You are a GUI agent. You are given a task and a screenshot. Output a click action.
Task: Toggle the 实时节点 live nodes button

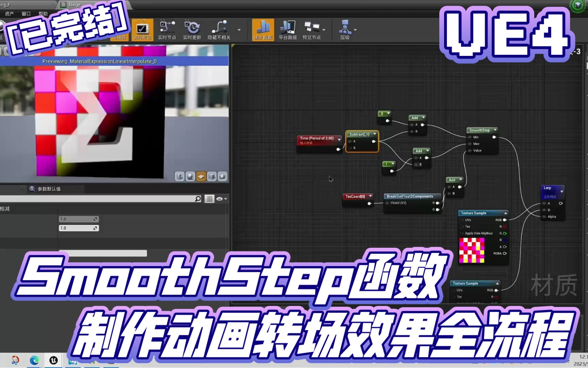167,30
